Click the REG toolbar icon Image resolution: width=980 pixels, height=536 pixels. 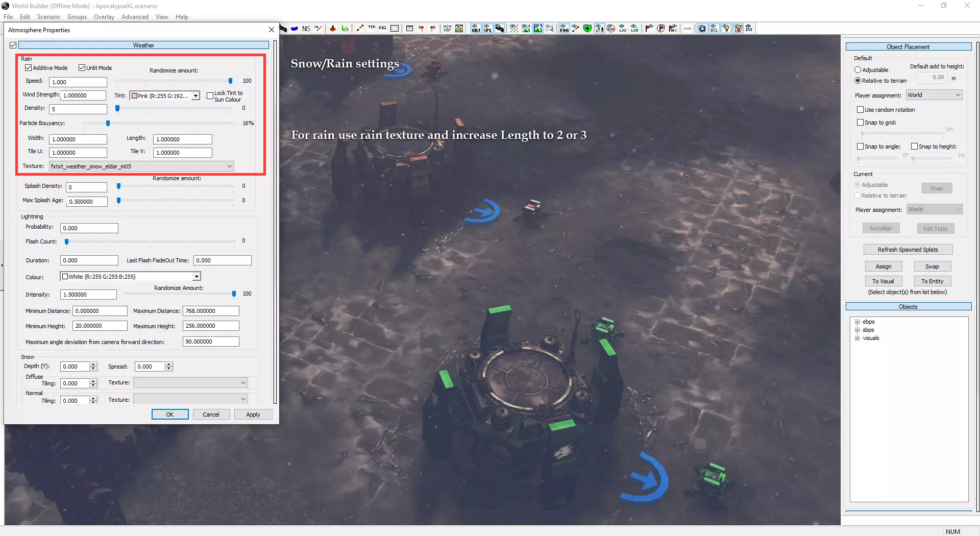pos(383,29)
